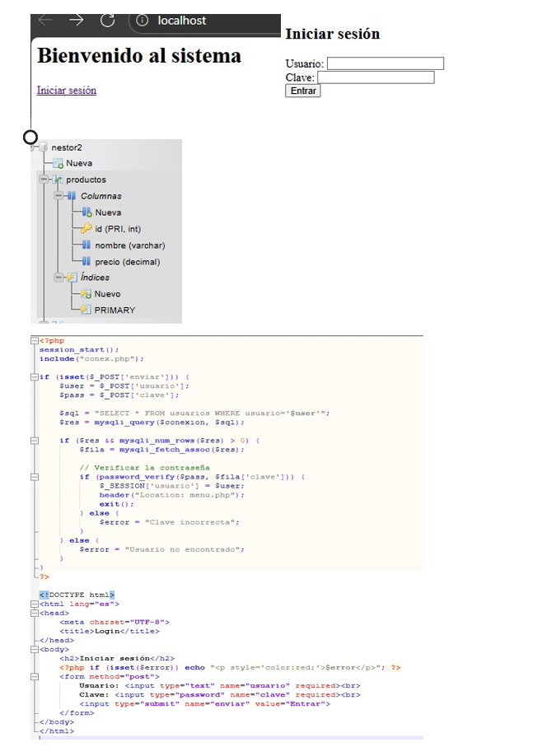This screenshot has height=756, width=547.
Task: Click the key icon beside id (PRI, int)
Action: tap(86, 229)
